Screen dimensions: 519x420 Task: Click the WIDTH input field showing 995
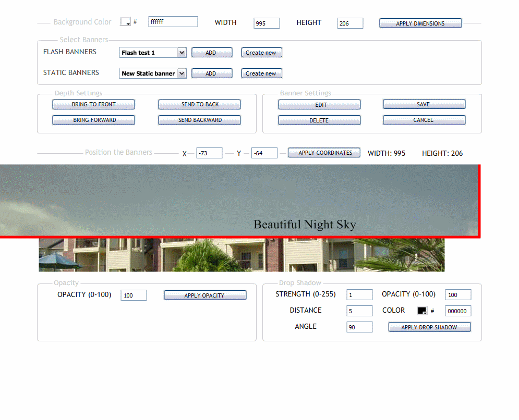tap(267, 23)
